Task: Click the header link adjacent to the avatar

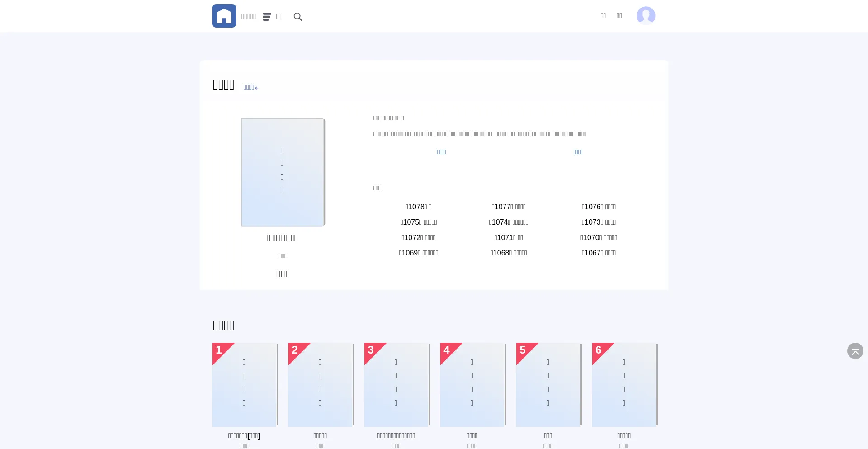Action: point(619,16)
